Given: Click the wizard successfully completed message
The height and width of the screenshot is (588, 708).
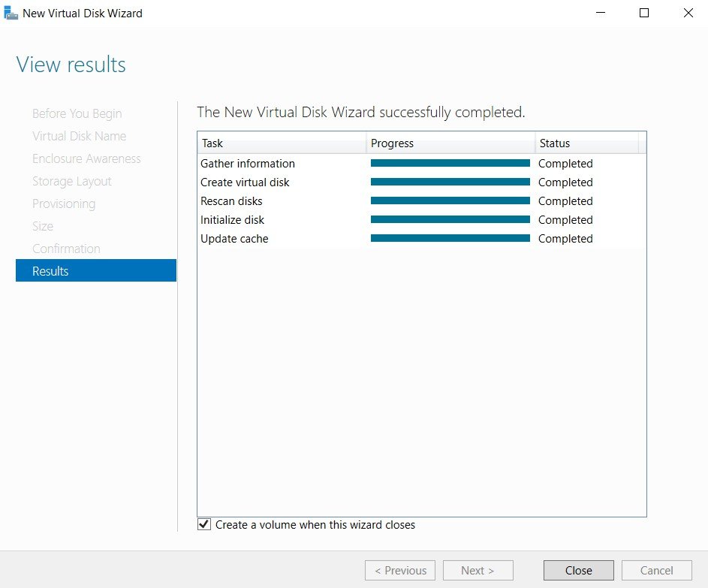Looking at the screenshot, I should click(x=361, y=112).
